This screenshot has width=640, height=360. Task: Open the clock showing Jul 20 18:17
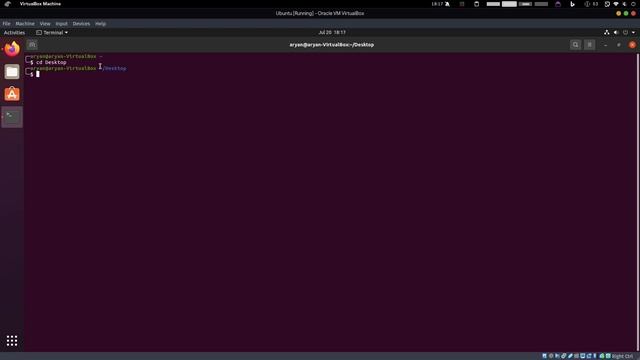(332, 32)
